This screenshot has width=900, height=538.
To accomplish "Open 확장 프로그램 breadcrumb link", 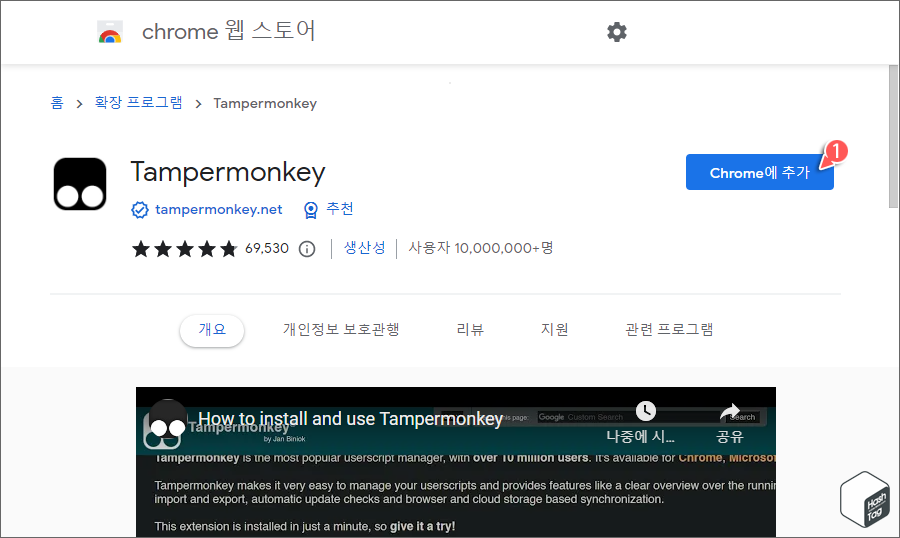I will click(x=138, y=103).
